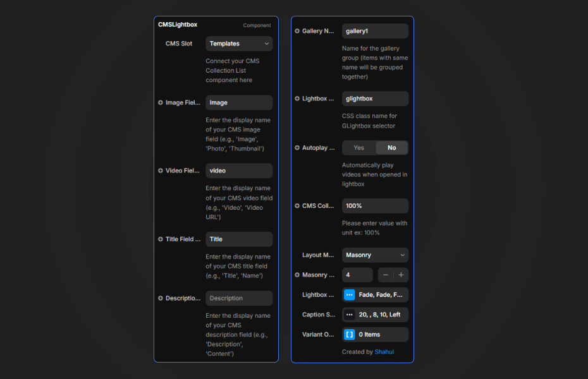Click the gear icon beside Description field
This screenshot has height=379, width=588.
tap(160, 298)
